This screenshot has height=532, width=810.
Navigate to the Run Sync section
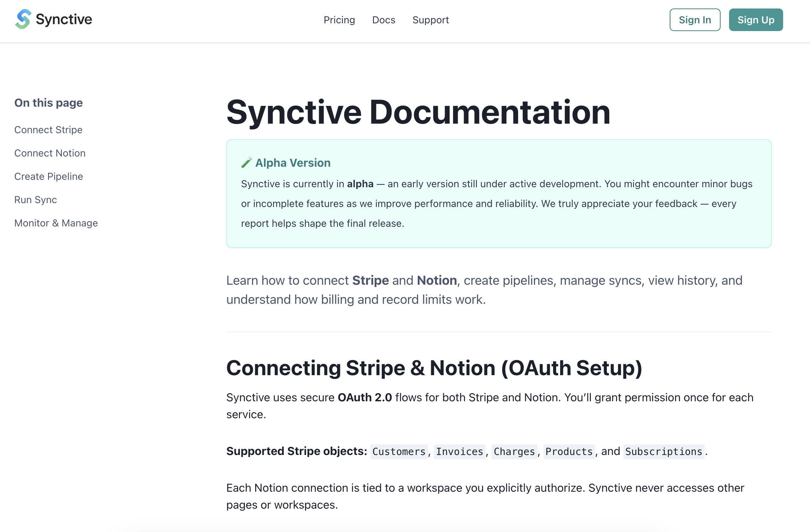point(35,200)
